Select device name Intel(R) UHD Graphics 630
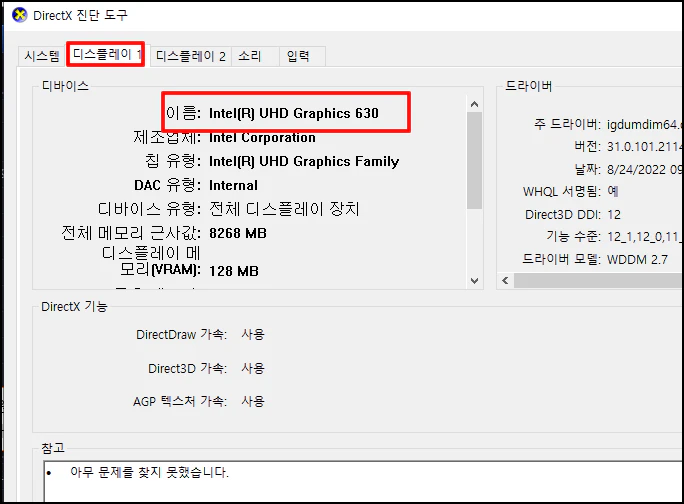This screenshot has height=504, width=684. (x=294, y=113)
